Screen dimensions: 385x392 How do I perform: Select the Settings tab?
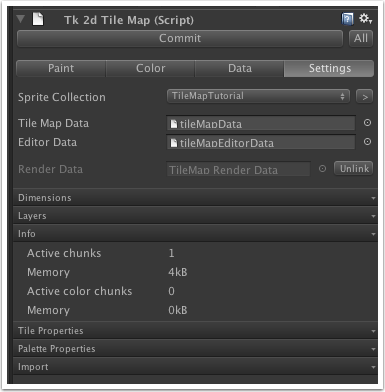[x=329, y=68]
